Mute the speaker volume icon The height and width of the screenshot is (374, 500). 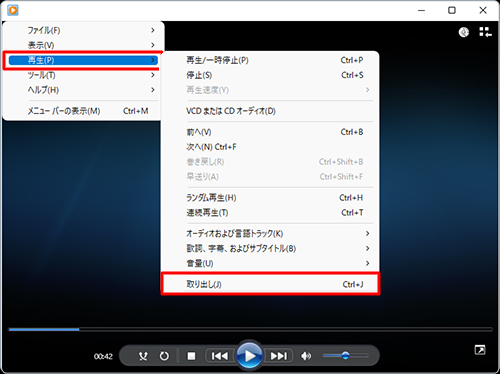[x=306, y=356]
